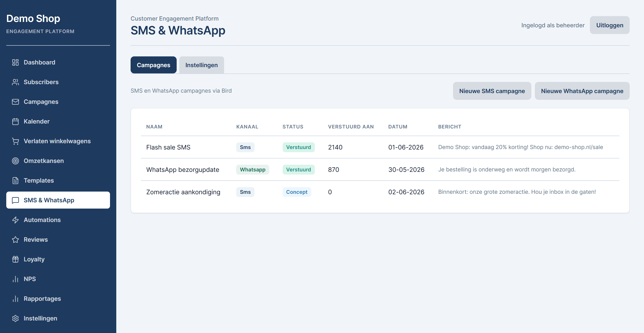Open the Campagnes sidebar item

click(x=58, y=102)
